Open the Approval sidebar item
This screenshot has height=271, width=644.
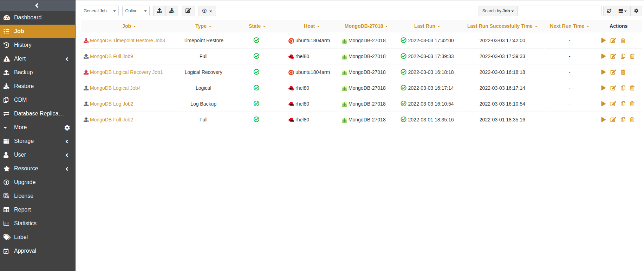(38, 251)
